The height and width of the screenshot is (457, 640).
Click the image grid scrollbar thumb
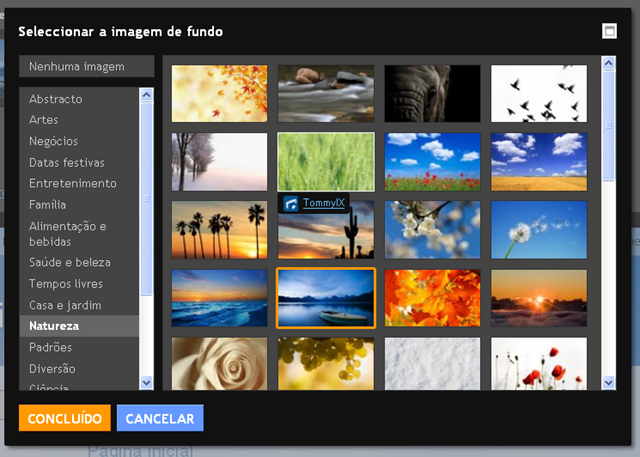point(609,125)
